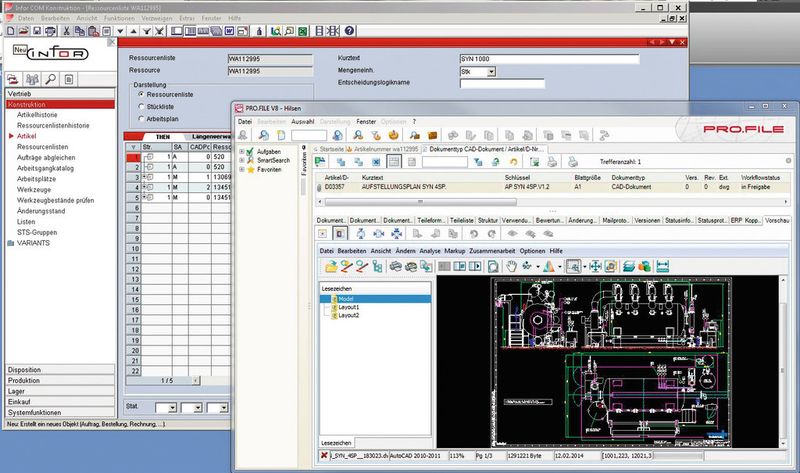Click the New document icon in Infor toolbar
Viewport: 800px width, 473px height.
11,31
